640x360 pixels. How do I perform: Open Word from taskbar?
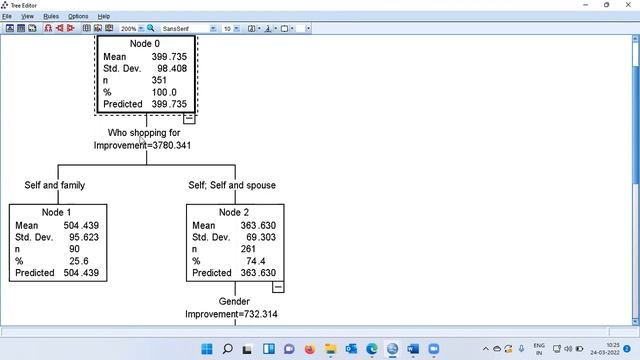click(413, 349)
